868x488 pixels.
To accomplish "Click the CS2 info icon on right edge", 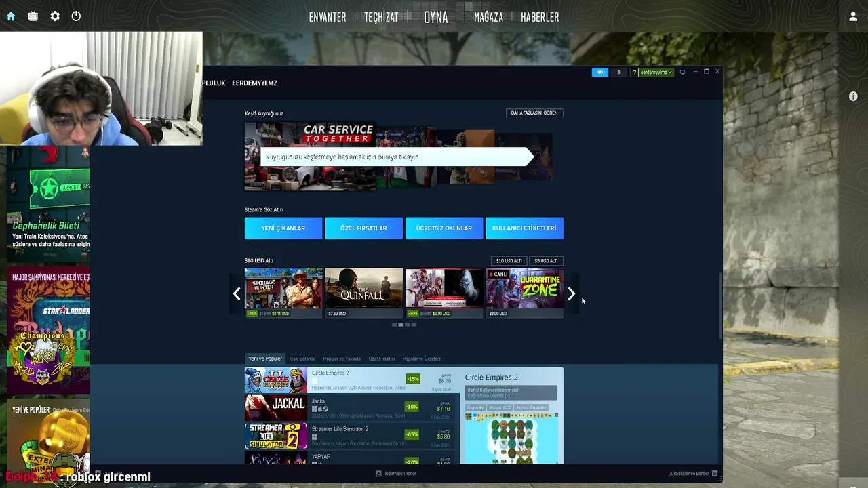I will [853, 96].
